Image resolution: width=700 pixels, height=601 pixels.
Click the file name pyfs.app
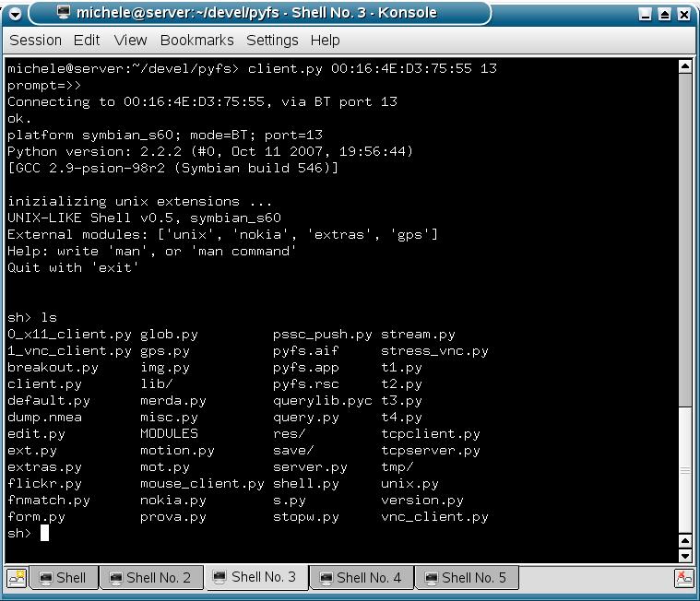306,368
